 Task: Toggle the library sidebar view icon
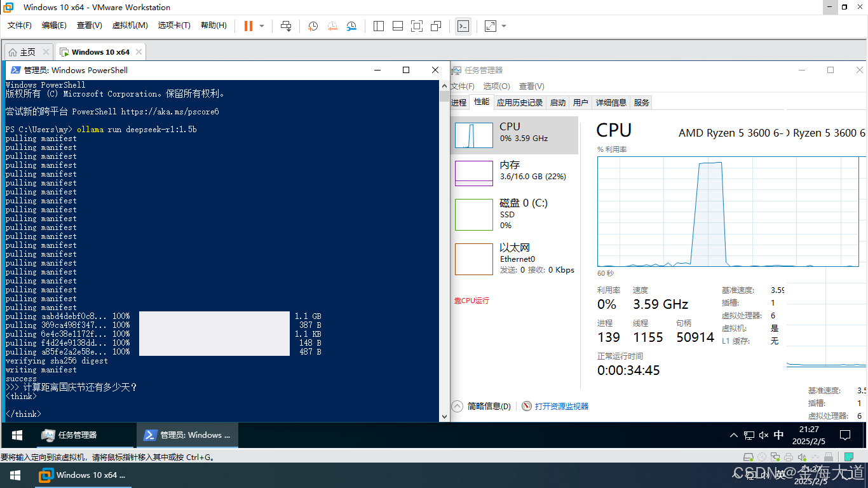point(379,26)
